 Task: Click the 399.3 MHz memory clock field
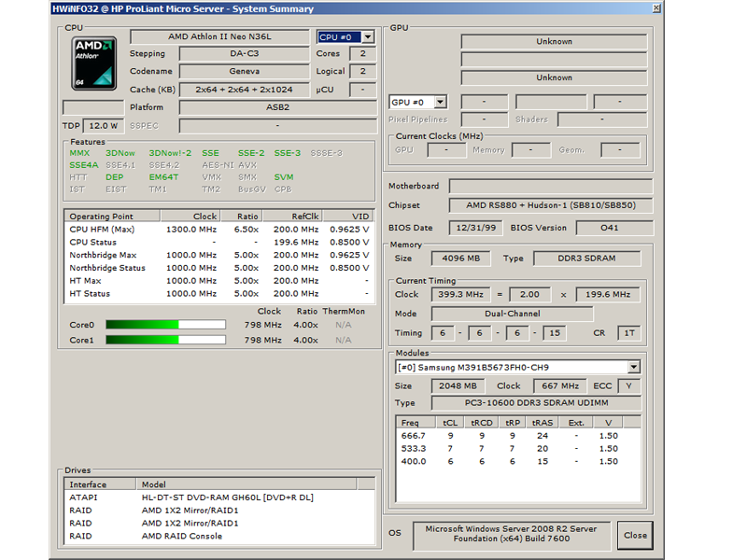460,294
